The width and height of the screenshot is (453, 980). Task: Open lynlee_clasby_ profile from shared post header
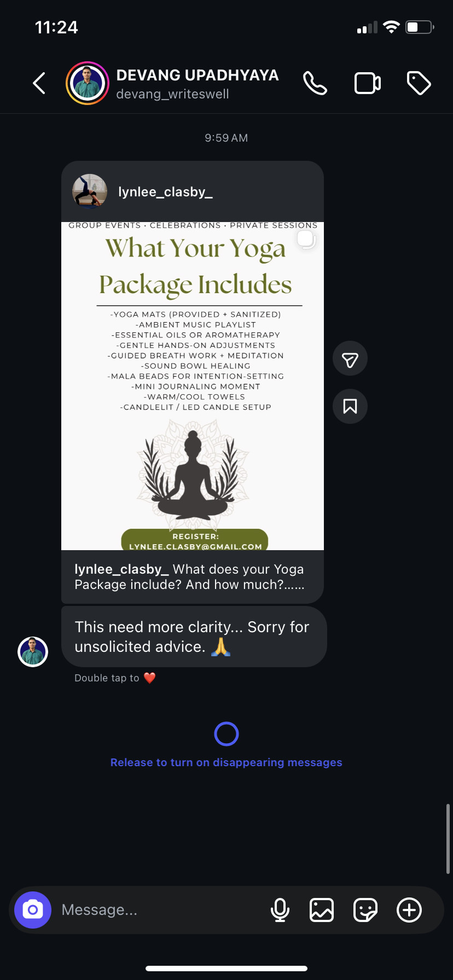click(165, 192)
